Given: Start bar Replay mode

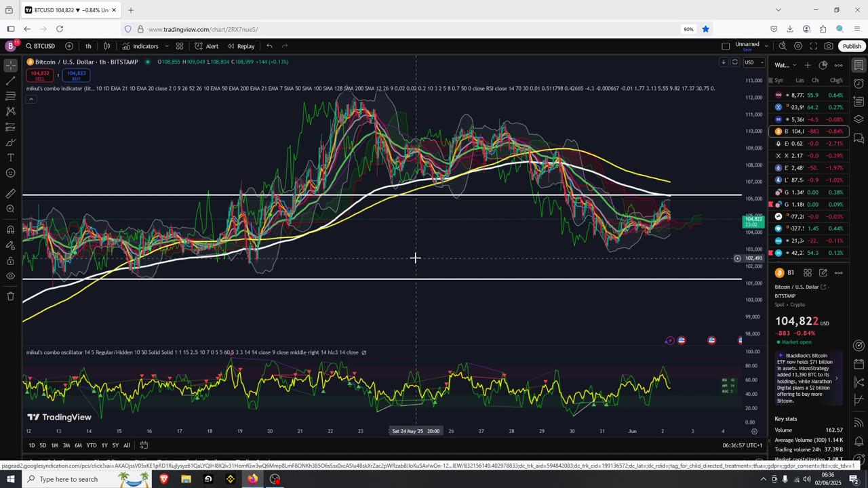Looking at the screenshot, I should (241, 46).
